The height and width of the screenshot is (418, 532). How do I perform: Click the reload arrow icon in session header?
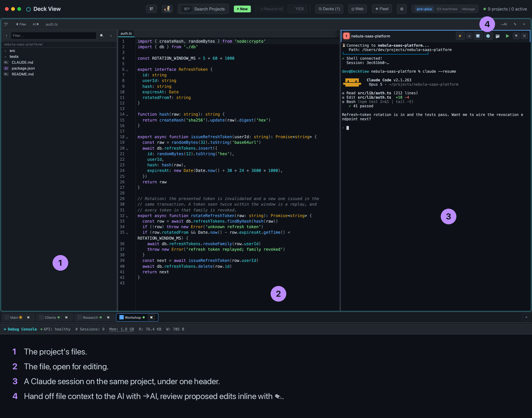point(469,36)
